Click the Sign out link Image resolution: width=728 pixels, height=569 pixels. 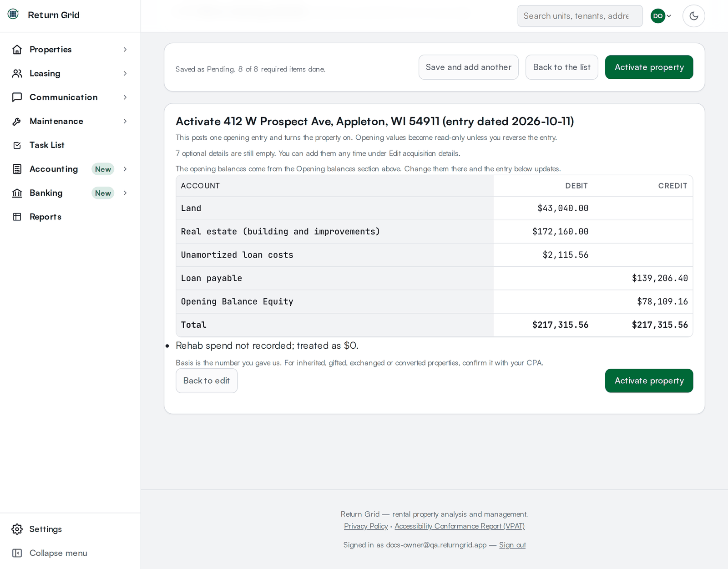pyautogui.click(x=512, y=545)
